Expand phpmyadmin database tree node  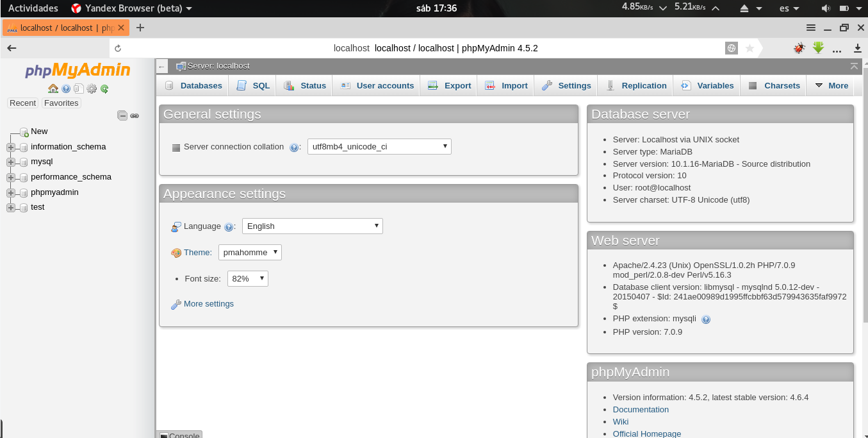(x=11, y=193)
